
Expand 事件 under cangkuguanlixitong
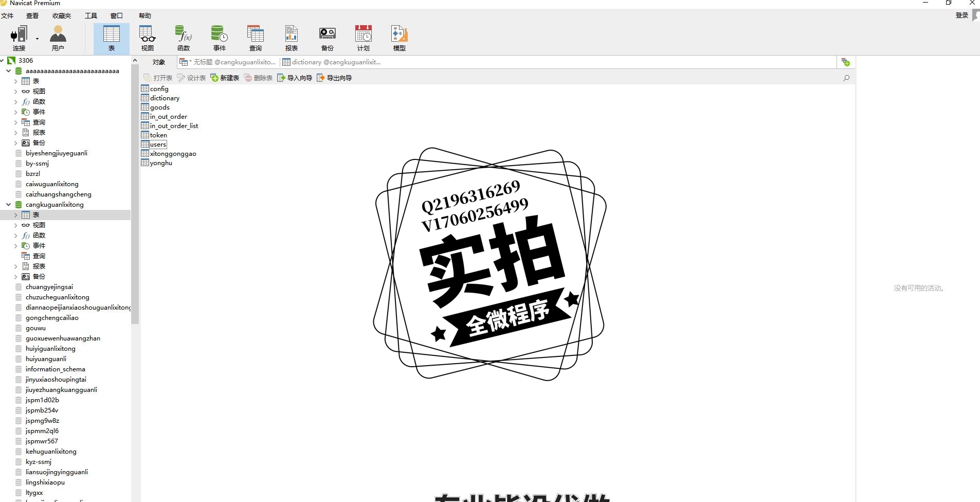click(16, 246)
